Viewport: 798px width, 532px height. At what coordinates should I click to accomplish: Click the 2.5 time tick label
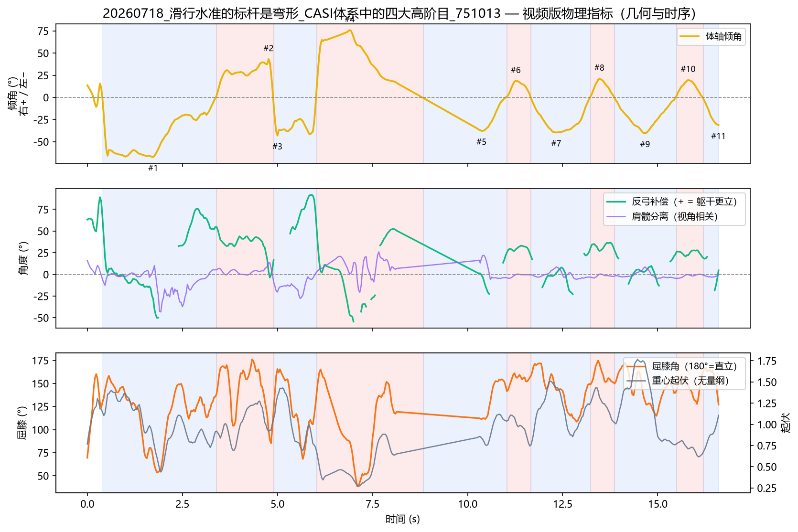point(182,504)
